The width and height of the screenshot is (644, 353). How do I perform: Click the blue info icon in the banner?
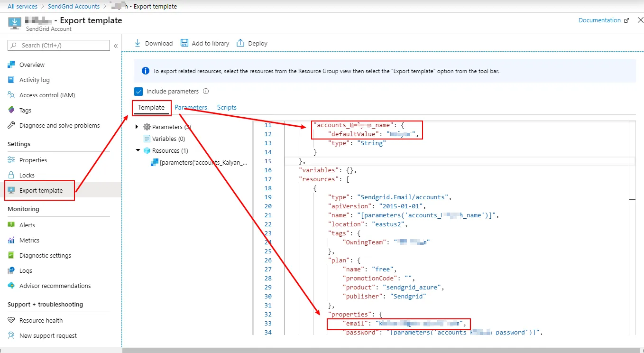(146, 71)
